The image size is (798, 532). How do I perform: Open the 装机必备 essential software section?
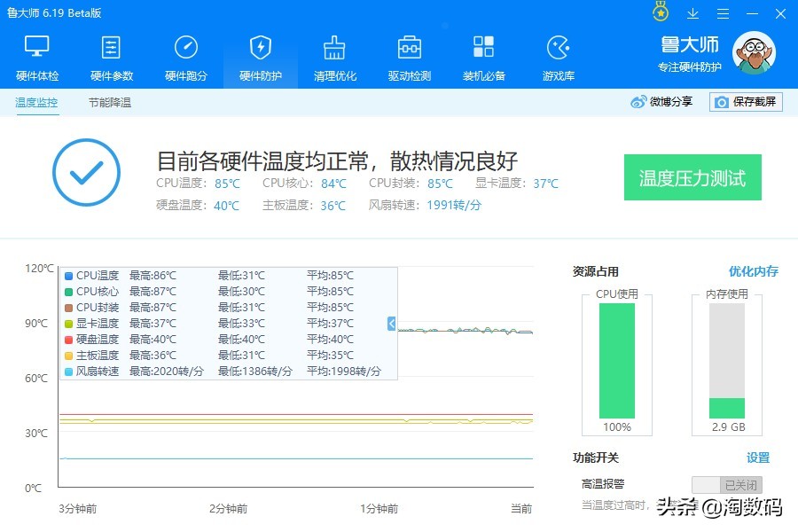[x=483, y=55]
